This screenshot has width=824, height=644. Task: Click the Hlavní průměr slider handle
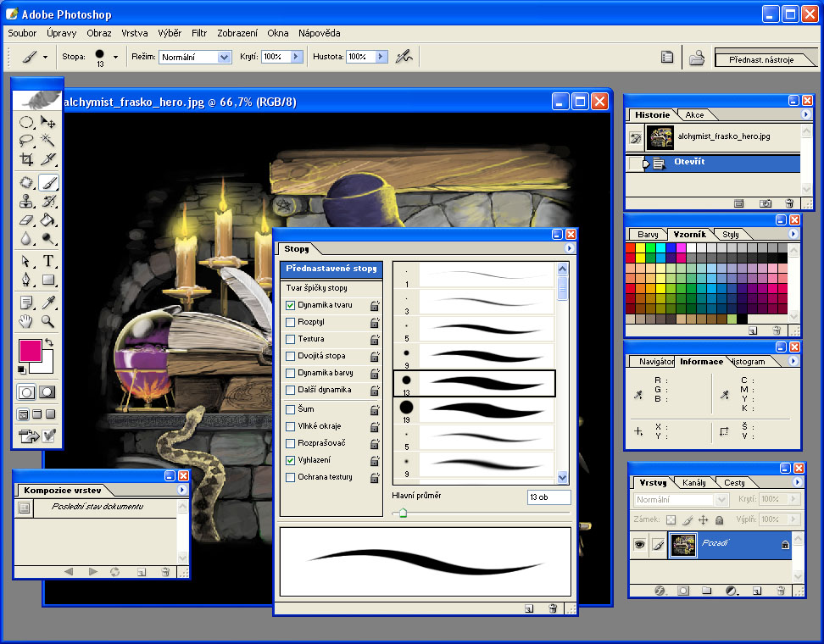pyautogui.click(x=403, y=513)
